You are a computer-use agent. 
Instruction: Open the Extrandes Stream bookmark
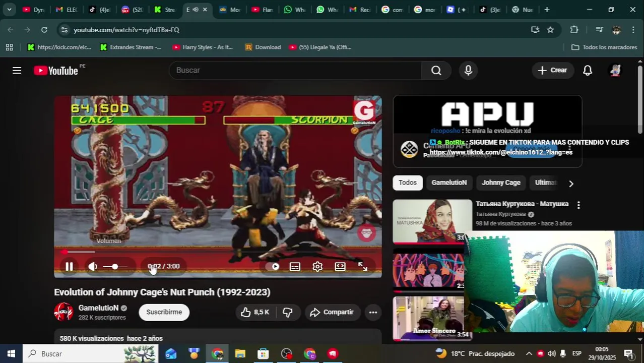coord(131,47)
